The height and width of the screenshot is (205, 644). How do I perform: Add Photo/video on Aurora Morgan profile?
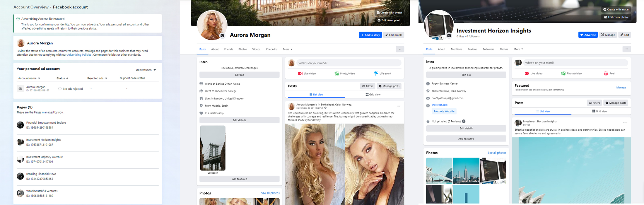[345, 74]
